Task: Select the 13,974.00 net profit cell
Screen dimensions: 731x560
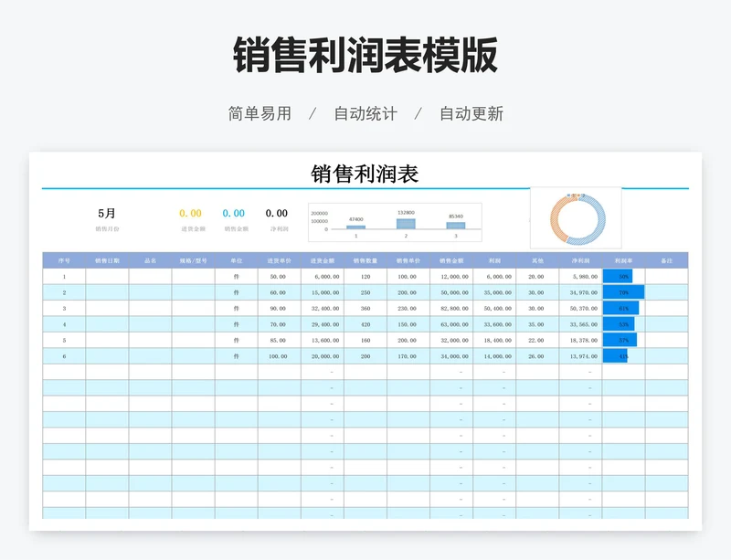Action: tap(580, 356)
